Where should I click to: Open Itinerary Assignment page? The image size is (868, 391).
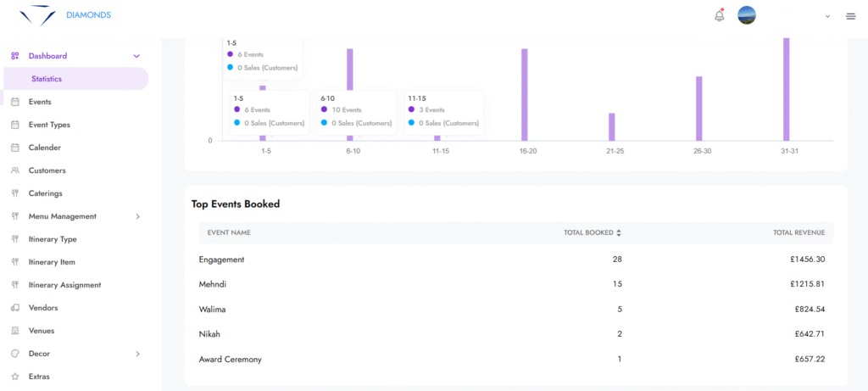(64, 285)
